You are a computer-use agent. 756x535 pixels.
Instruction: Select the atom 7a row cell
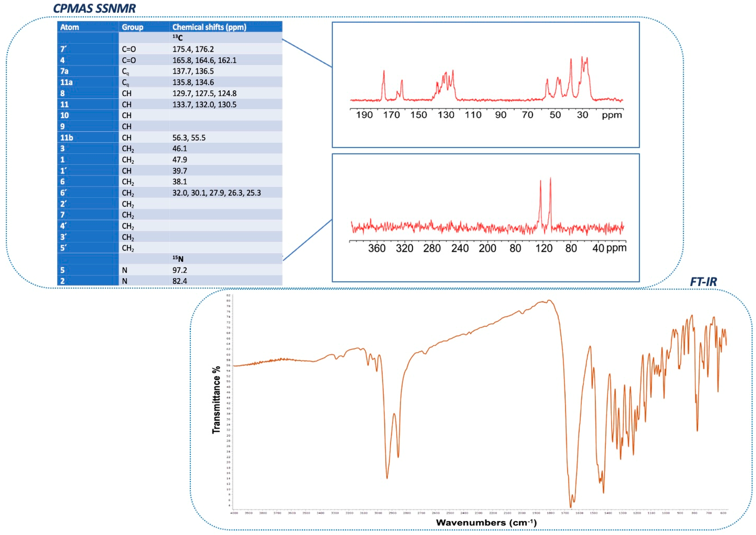65,71
